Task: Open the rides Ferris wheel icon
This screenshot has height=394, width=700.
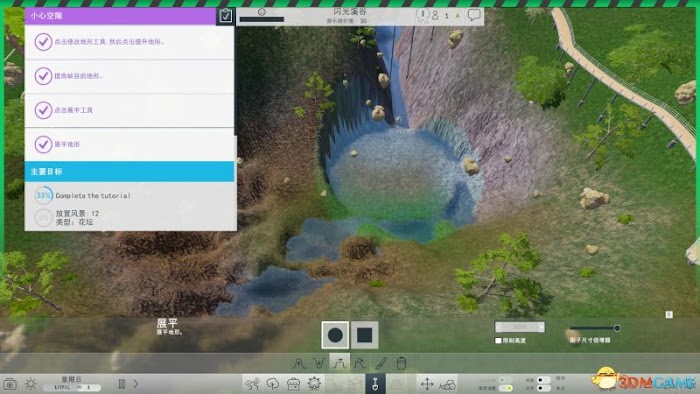Action: tap(314, 384)
